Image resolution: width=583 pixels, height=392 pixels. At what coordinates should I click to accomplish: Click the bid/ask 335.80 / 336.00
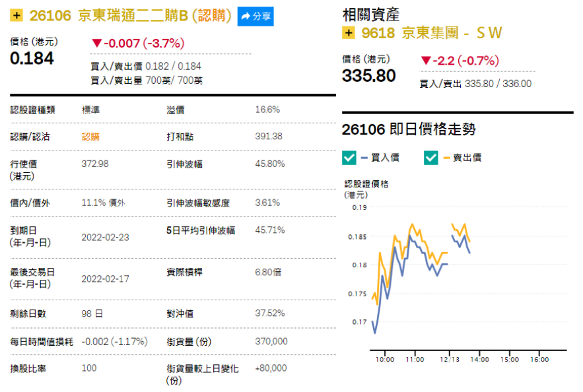pyautogui.click(x=498, y=84)
